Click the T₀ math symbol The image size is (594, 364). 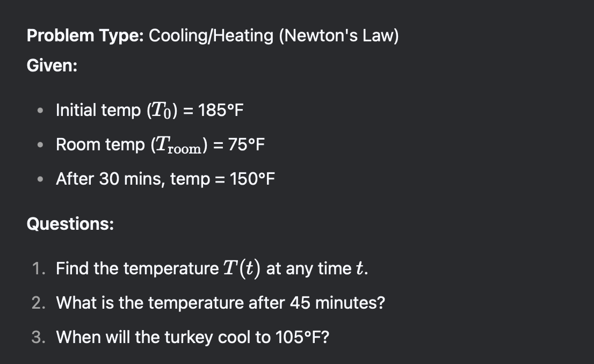coord(161,111)
